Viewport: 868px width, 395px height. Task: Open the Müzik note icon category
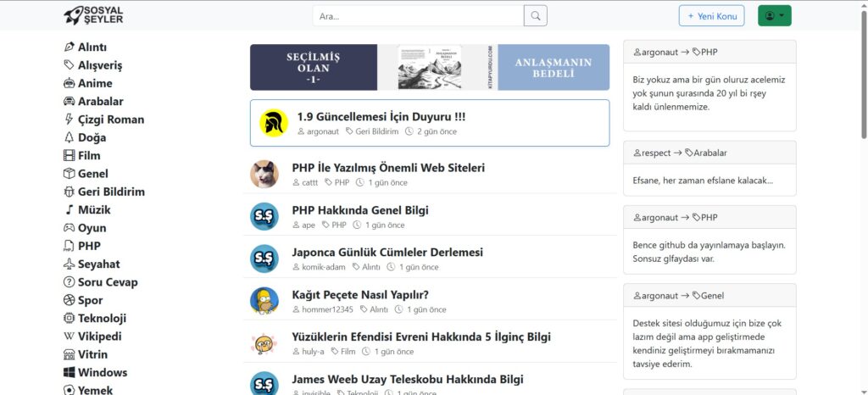pyautogui.click(x=70, y=210)
